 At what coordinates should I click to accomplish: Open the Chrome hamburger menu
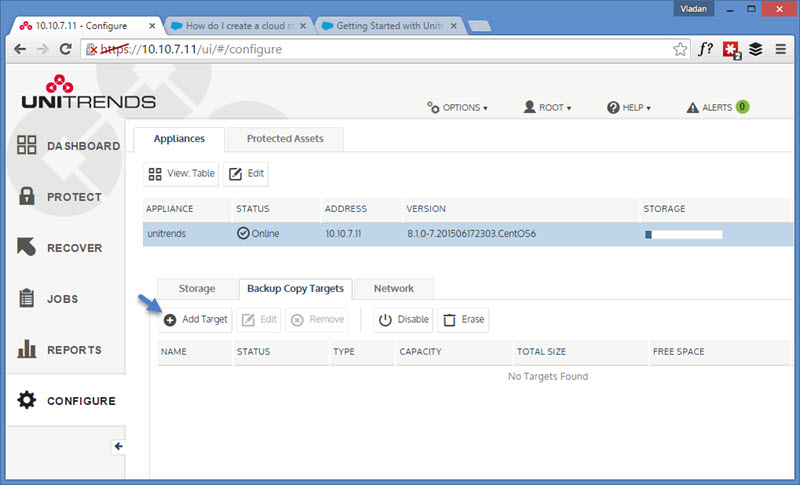tap(781, 49)
